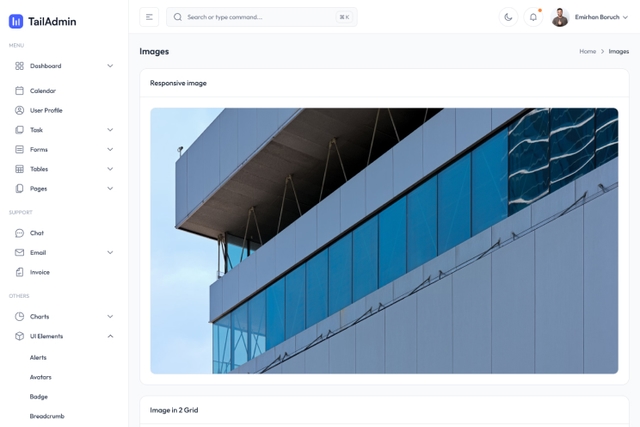Click the Image in 2 Grid heading
Image resolution: width=640 pixels, height=427 pixels.
[174, 410]
